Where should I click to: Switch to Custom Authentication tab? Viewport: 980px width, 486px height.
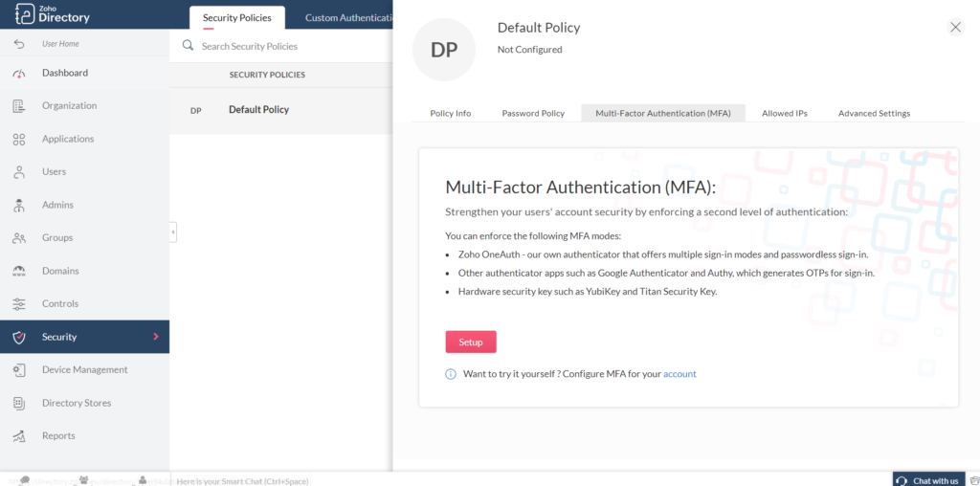348,17
